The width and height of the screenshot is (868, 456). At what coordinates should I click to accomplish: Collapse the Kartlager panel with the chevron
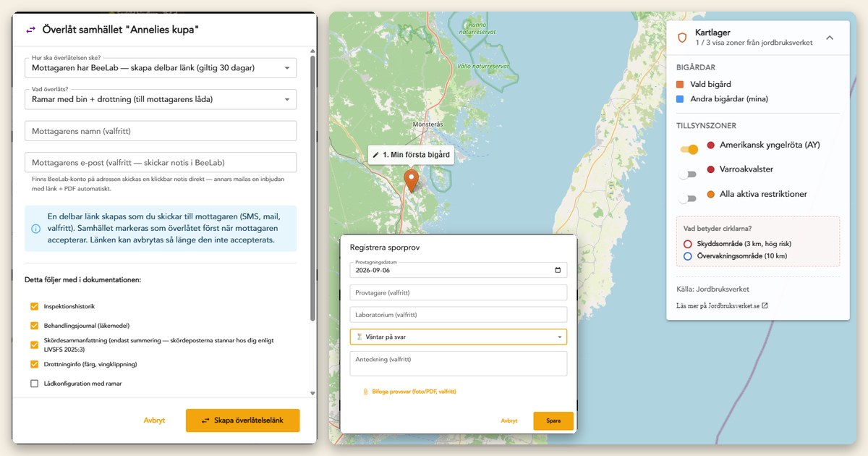pyautogui.click(x=829, y=38)
